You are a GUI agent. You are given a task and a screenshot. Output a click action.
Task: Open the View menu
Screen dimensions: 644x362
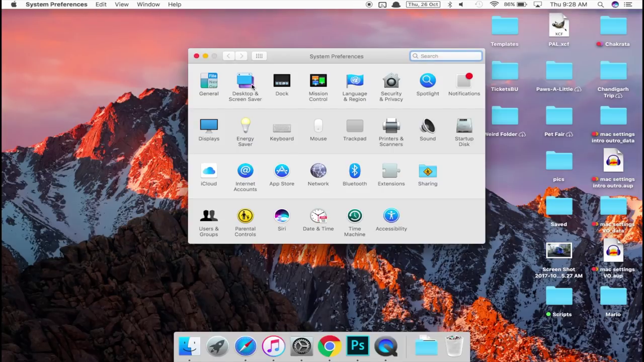pos(122,5)
